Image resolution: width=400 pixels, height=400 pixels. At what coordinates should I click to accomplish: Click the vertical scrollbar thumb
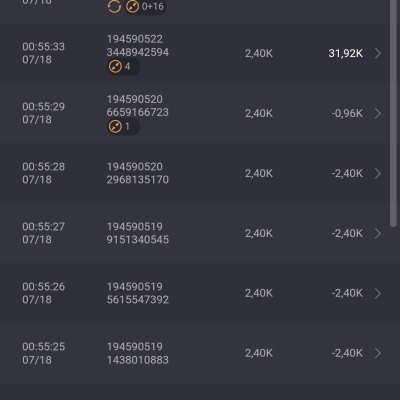pyautogui.click(x=393, y=113)
